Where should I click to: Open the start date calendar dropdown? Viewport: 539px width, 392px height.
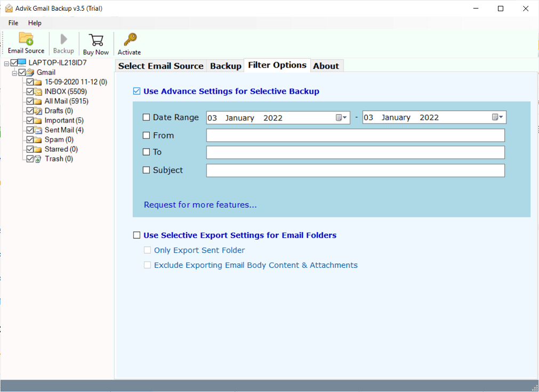(341, 118)
